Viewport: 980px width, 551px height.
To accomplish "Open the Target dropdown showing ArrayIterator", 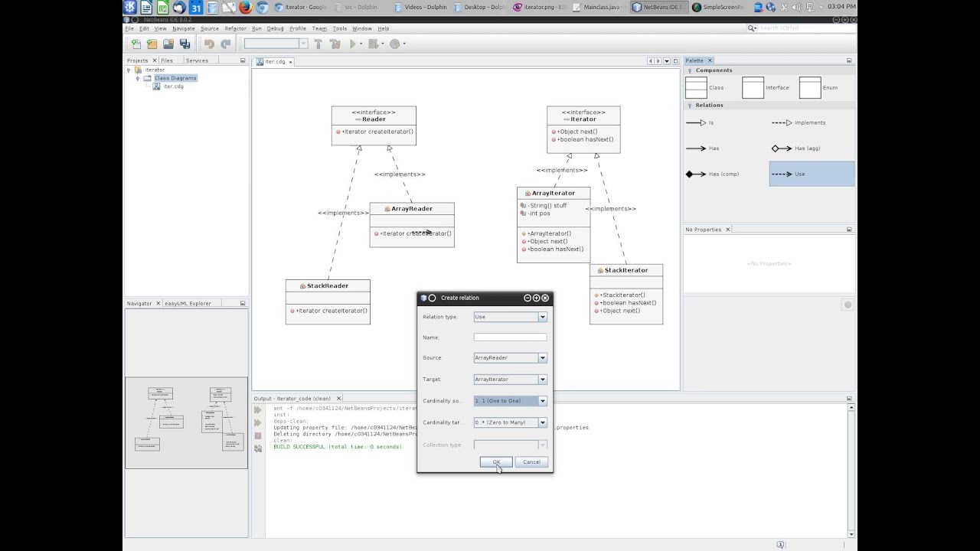I will (542, 380).
